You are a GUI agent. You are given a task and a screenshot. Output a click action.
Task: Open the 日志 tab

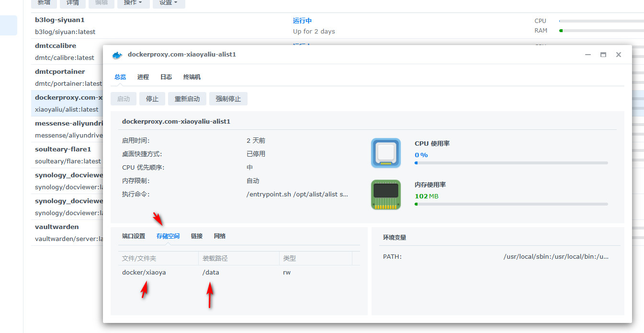(166, 77)
